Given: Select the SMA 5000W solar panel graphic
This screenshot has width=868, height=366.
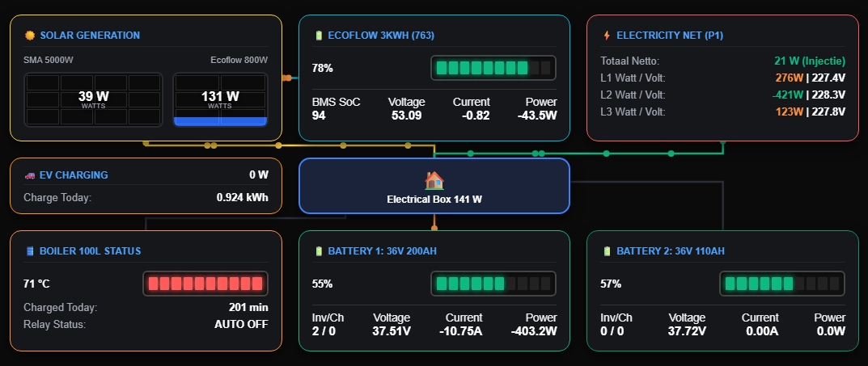Looking at the screenshot, I should point(94,100).
